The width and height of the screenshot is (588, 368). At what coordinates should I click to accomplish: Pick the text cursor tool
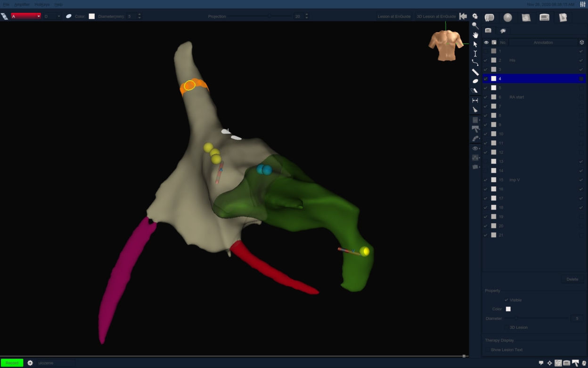click(475, 53)
